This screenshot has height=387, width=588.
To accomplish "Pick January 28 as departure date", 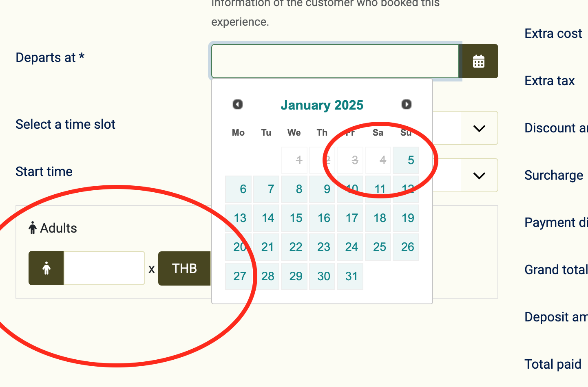I will coord(266,276).
